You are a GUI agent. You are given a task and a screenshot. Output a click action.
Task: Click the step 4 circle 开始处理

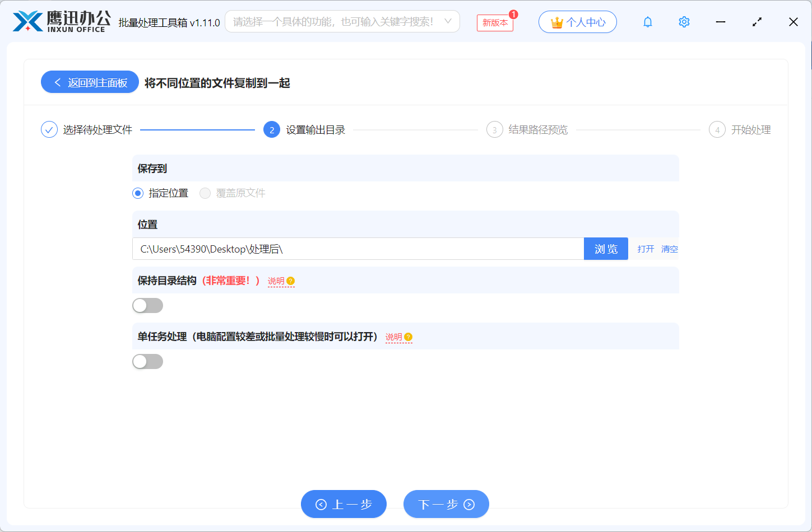717,130
